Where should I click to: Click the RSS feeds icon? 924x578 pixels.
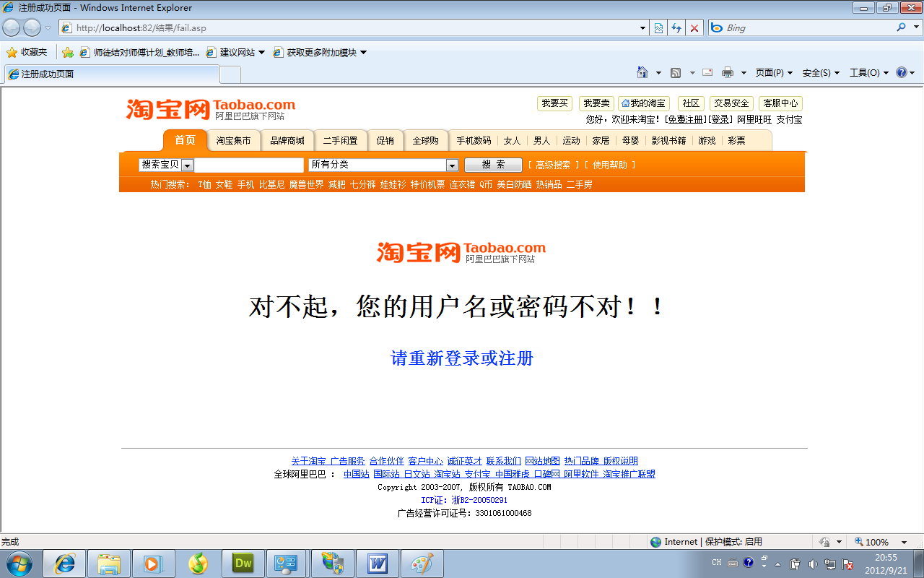(x=676, y=73)
